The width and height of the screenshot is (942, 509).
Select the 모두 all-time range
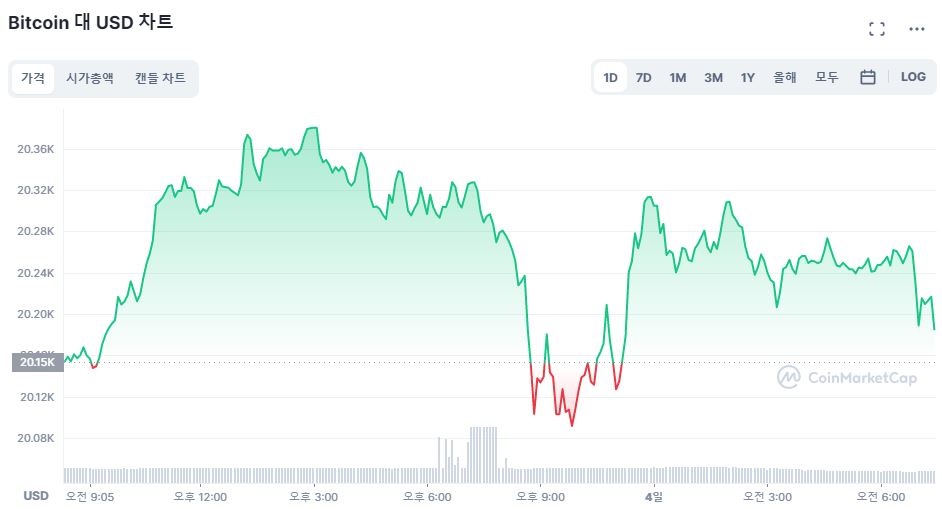coord(827,77)
